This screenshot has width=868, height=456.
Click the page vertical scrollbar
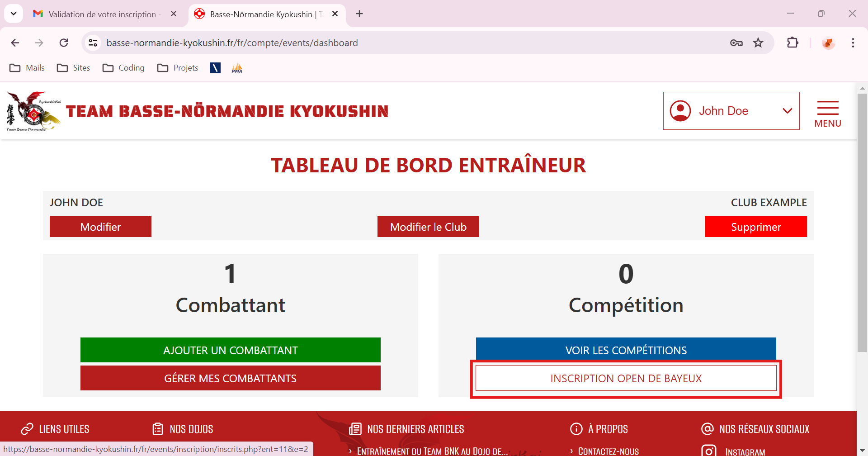click(x=862, y=226)
